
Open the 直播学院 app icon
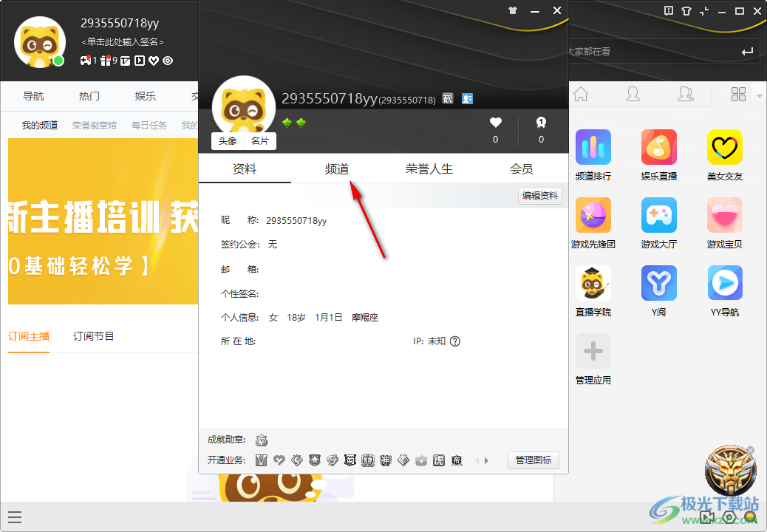(593, 282)
